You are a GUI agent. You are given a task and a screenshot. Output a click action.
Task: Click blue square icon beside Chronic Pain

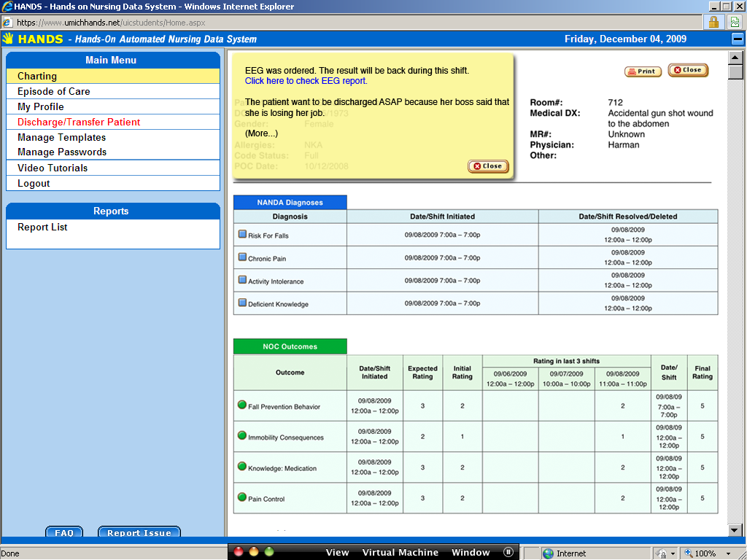(242, 257)
